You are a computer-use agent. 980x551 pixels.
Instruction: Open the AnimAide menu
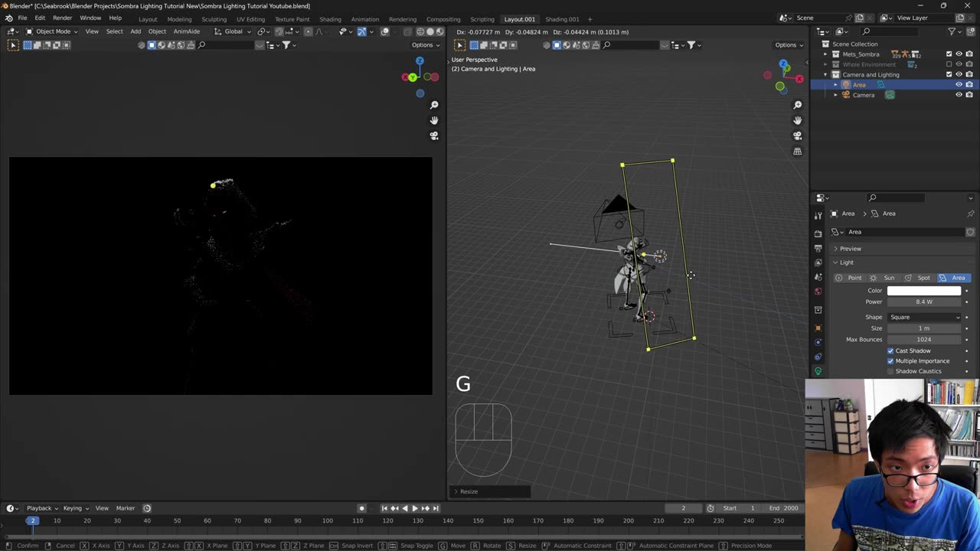pos(186,31)
